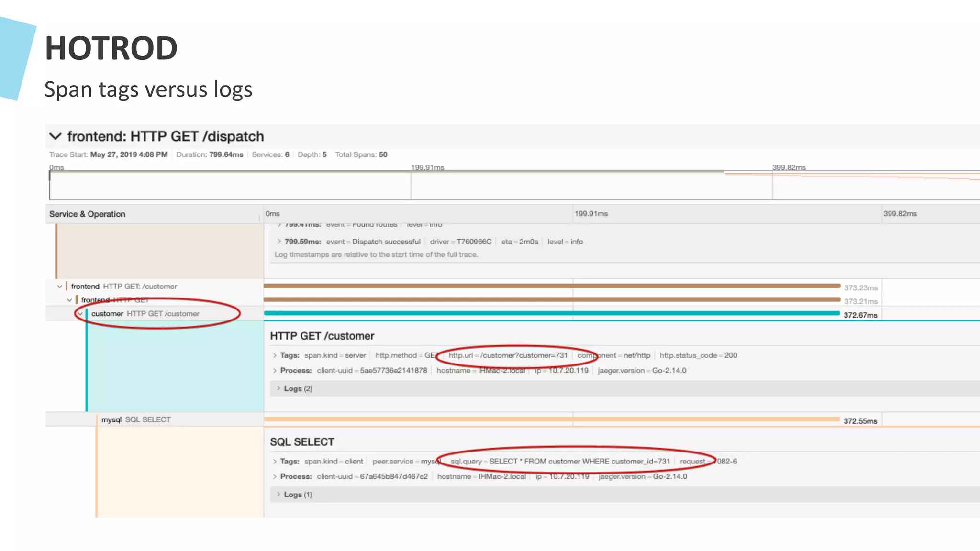
Task: Click the 199.91ms timeline header tick
Action: (591, 214)
